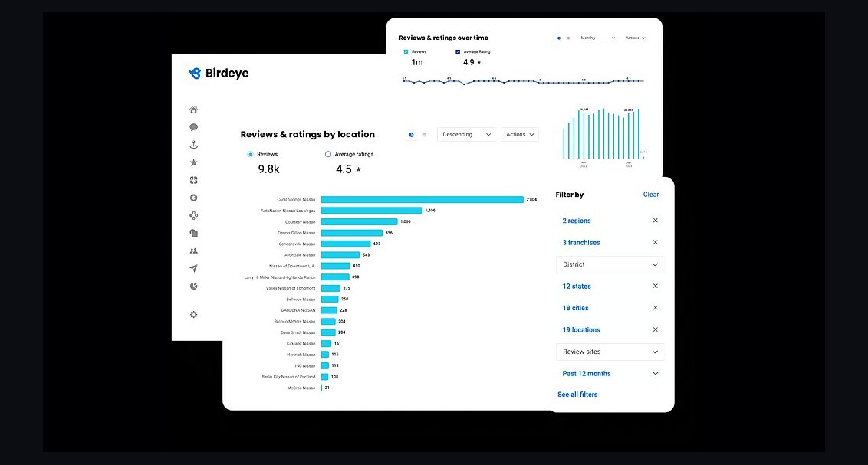Open the Settings gear sidebar icon
This screenshot has height=465, width=868.
coord(194,315)
